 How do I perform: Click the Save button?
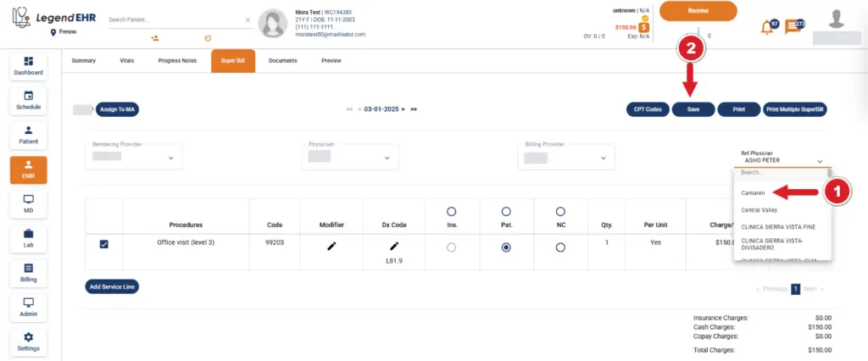coord(693,109)
